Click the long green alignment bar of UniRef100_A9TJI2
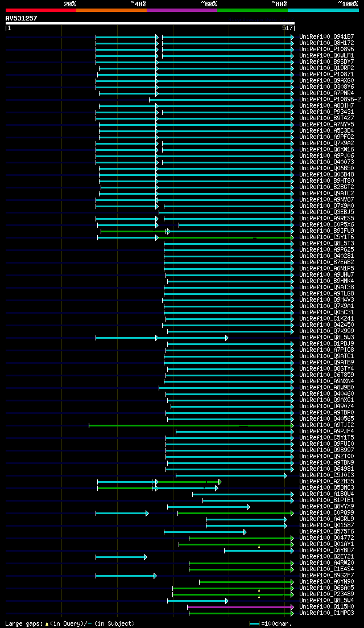Viewport: 364px width, 628px height. [191, 425]
